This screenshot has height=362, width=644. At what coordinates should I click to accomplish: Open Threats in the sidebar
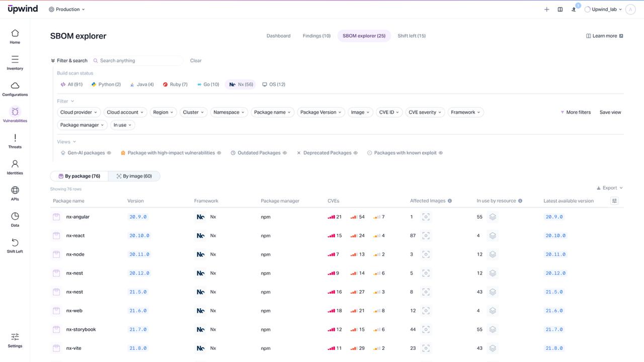[15, 141]
